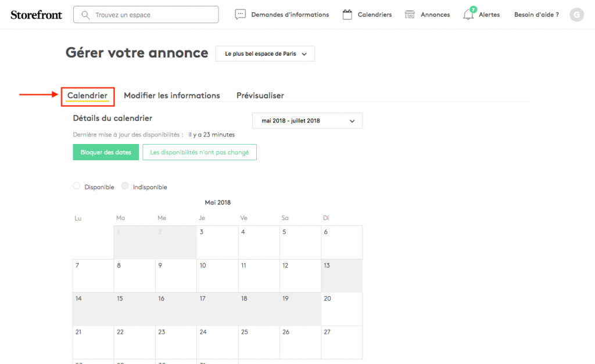This screenshot has width=595, height=364.
Task: Click Les disponibilités n'ont pas changé button
Action: [199, 152]
